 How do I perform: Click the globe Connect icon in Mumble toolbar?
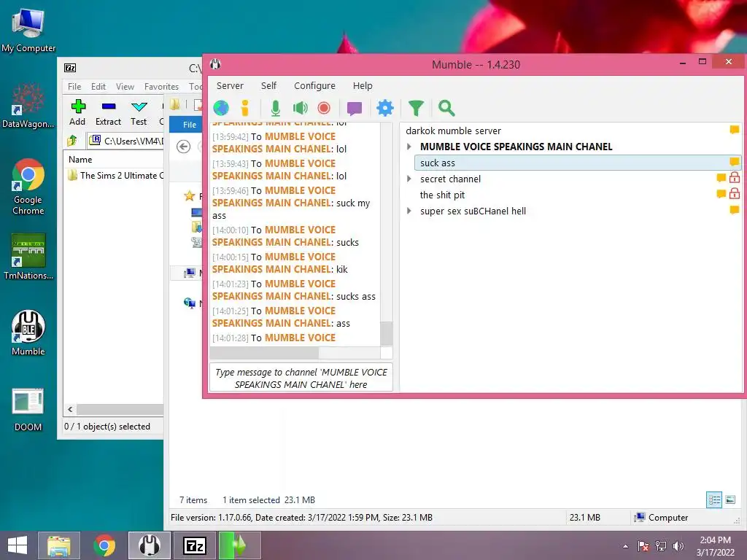(221, 108)
